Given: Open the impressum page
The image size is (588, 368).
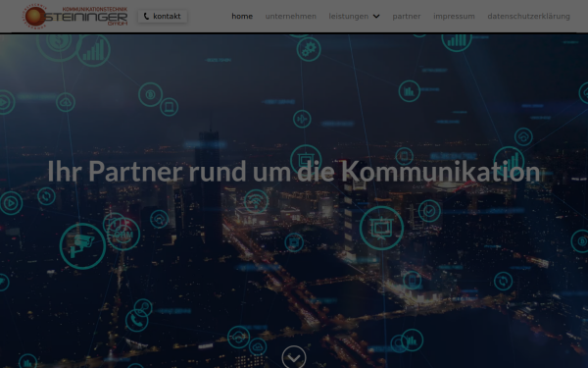Looking at the screenshot, I should (x=454, y=16).
